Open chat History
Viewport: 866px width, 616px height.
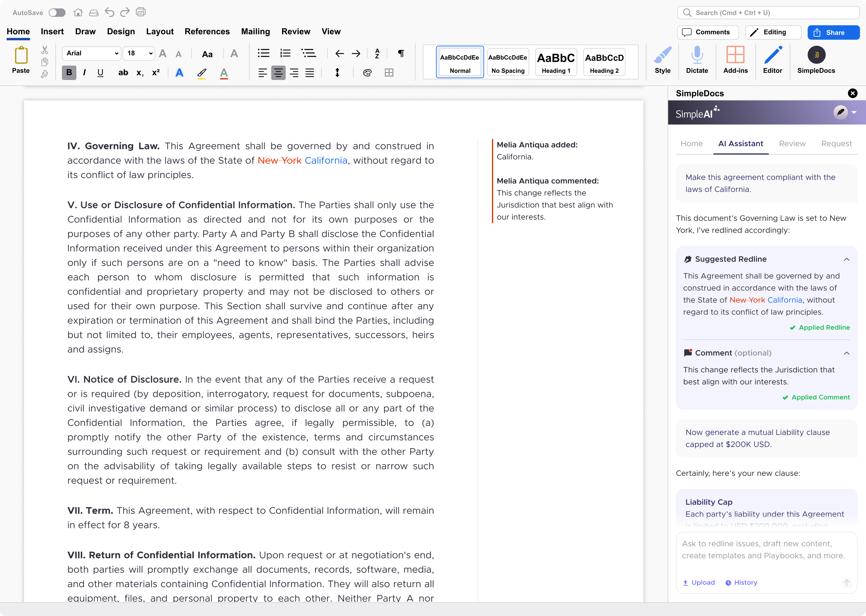pos(741,583)
